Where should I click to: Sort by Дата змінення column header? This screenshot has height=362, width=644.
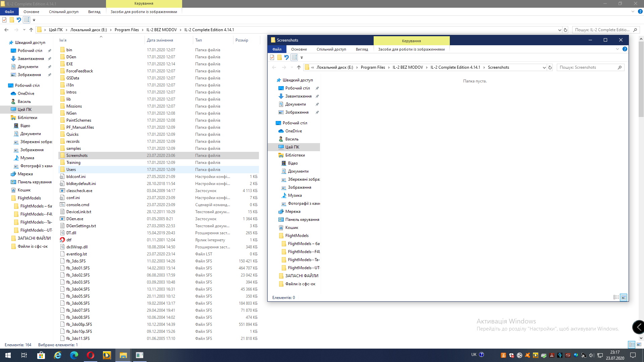[160, 40]
